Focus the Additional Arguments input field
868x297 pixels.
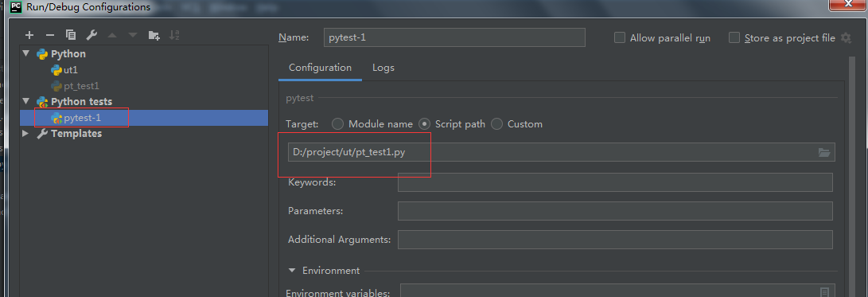(x=615, y=240)
